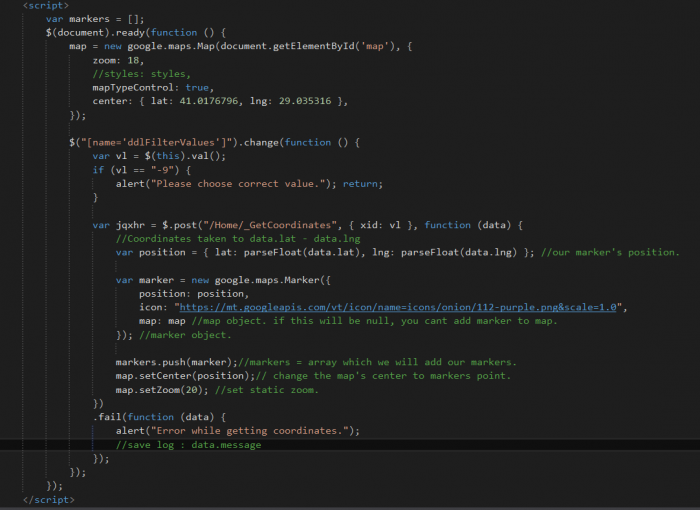Screen dimensions: 700x510
Task: Click '.fail(function (data) {' line
Action: (x=159, y=417)
